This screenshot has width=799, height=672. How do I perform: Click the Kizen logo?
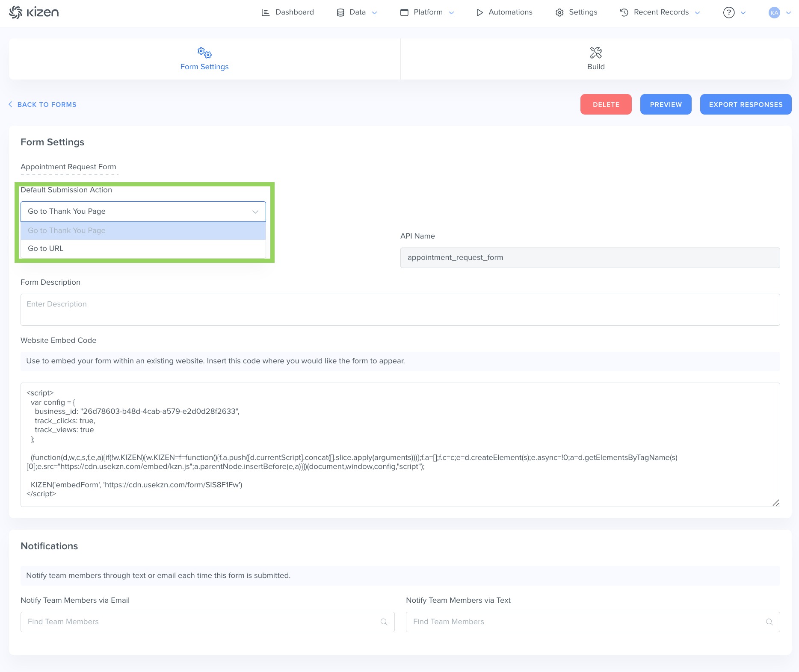pyautogui.click(x=34, y=12)
